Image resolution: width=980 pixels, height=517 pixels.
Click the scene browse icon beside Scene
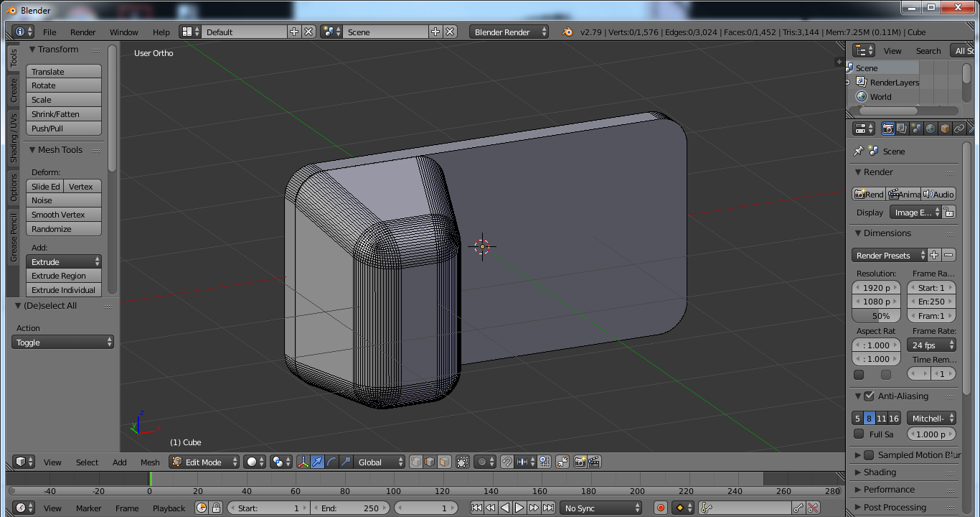point(331,32)
